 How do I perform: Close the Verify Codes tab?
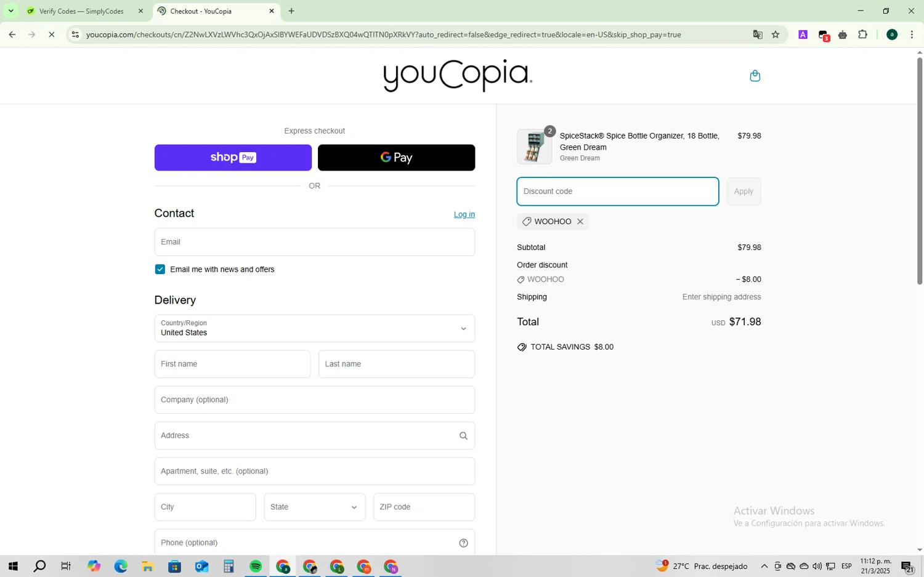tap(140, 11)
